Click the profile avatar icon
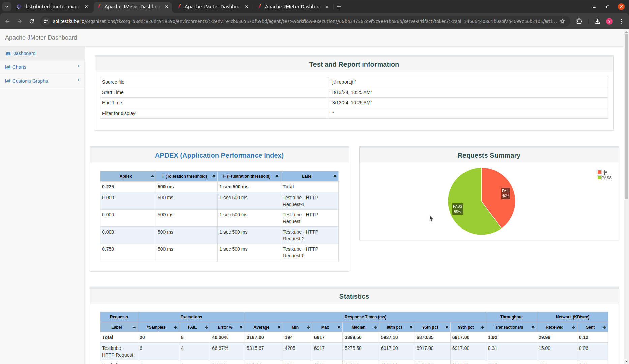Viewport: 629px width, 364px height. 609,21
